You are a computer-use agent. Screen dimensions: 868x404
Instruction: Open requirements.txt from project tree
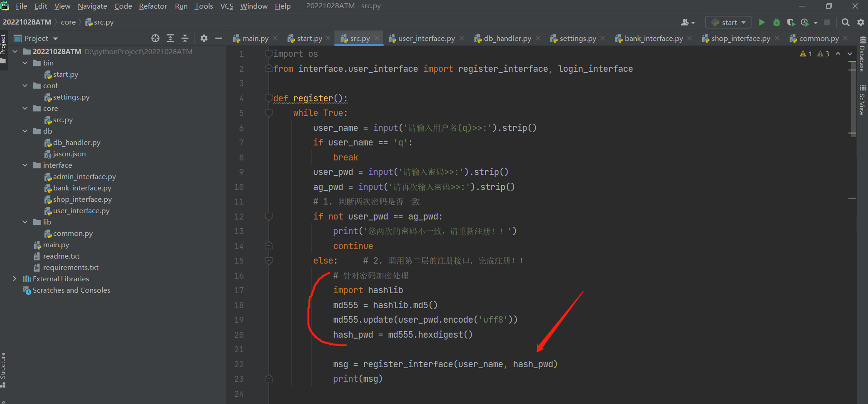(70, 268)
